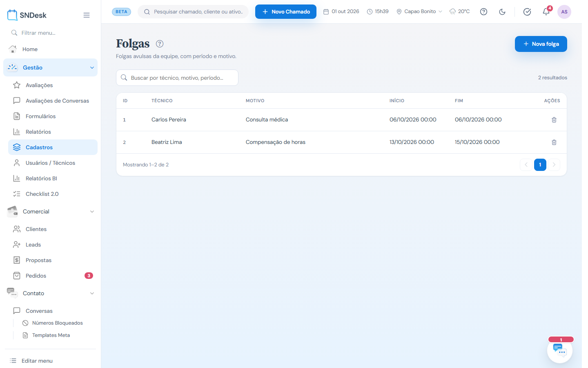This screenshot has height=368, width=588.
Task: Select page 1 pagination button
Action: pos(540,165)
